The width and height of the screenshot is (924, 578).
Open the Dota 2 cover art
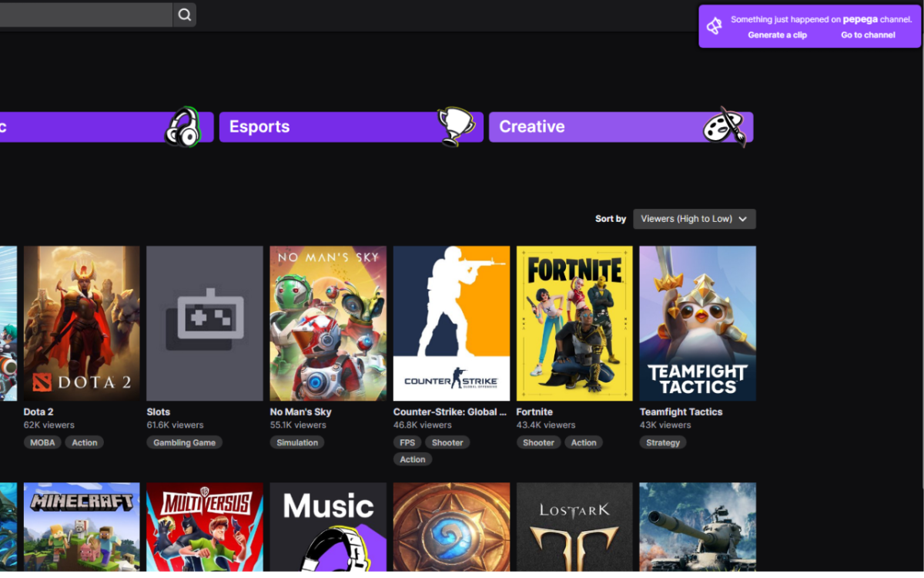(x=82, y=323)
